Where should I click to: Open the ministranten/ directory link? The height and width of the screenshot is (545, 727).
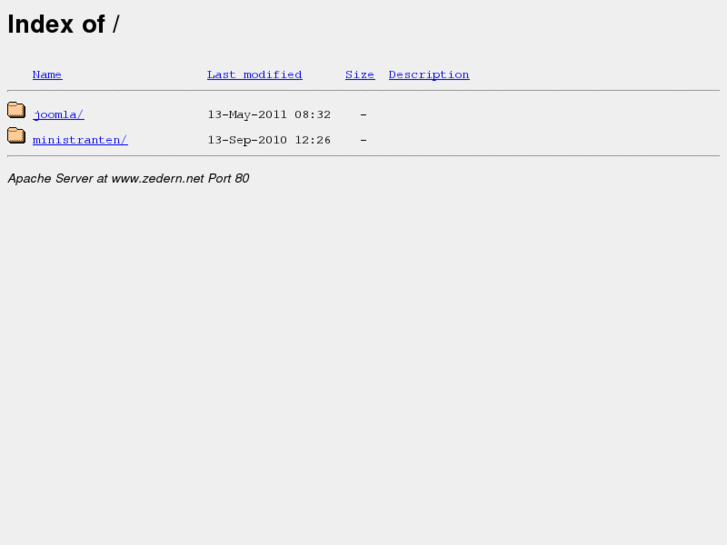click(80, 140)
